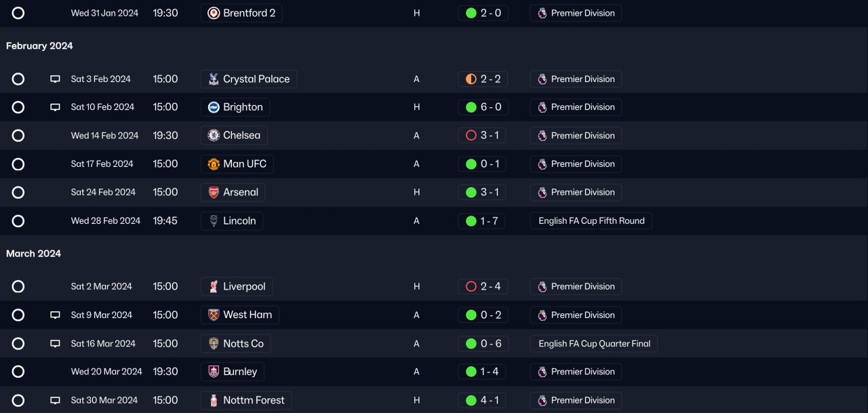868x413 pixels.
Task: Click the March 2024 month header
Action: coord(33,254)
